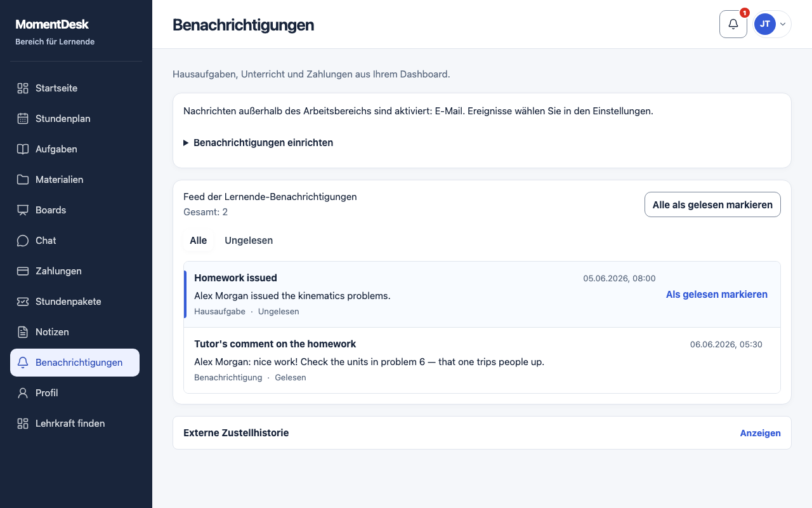This screenshot has width=812, height=508.
Task: Click the Stundenplan calendar icon
Action: 23,119
